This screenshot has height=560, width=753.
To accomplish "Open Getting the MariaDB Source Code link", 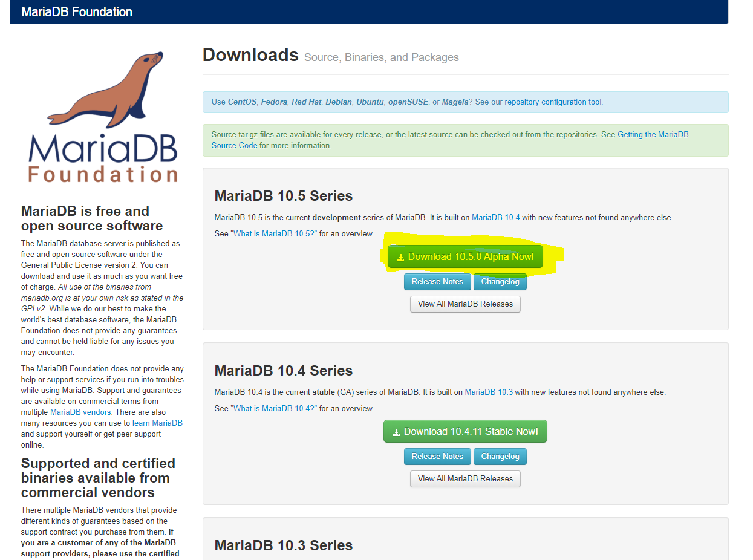I will 450,140.
